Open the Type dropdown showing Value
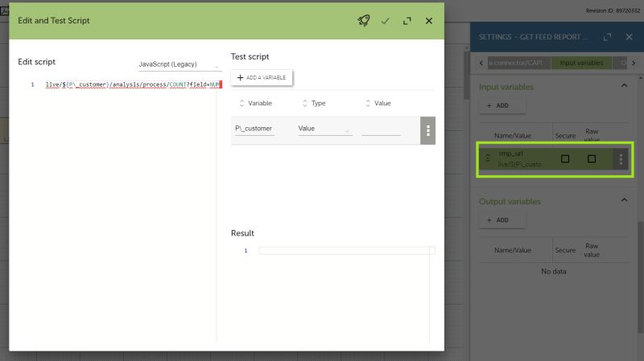644x361 pixels. tap(325, 129)
